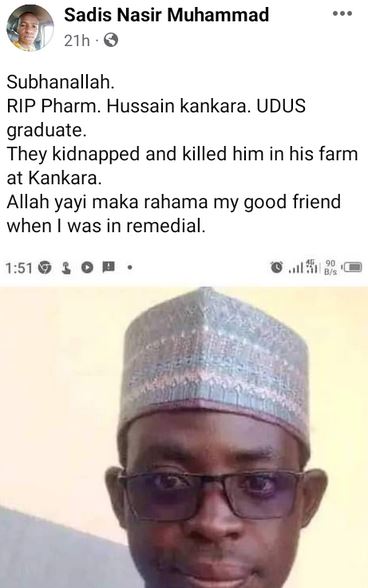
Task: Tap the joystick-shaped notification icon
Action: [66, 267]
